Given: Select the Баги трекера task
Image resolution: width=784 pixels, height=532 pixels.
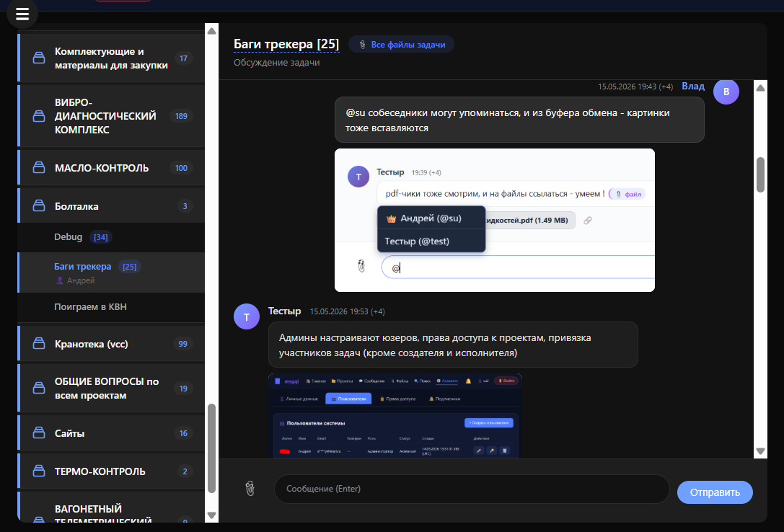Looking at the screenshot, I should tap(112, 272).
